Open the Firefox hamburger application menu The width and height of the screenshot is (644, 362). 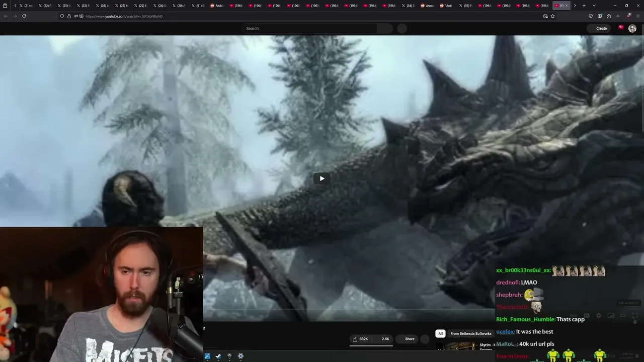pyautogui.click(x=638, y=16)
